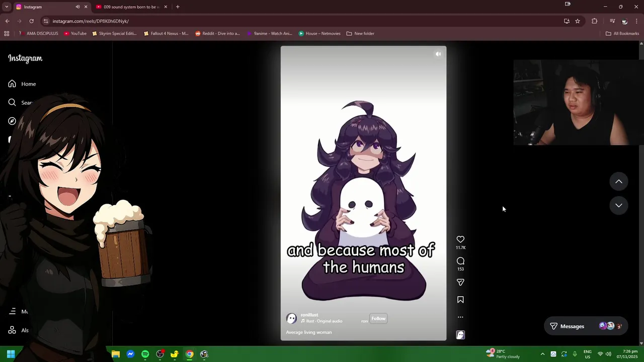Mute the Instagram tab via speaker icon

coord(77,7)
